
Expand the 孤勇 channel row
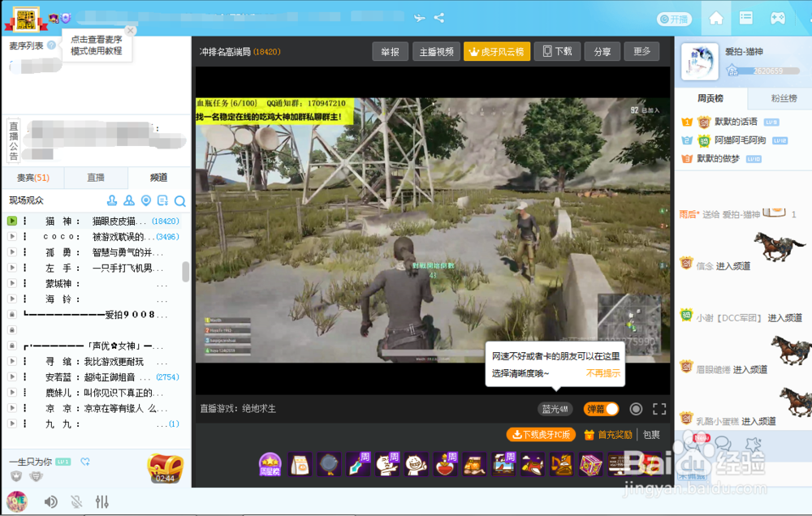[x=12, y=252]
